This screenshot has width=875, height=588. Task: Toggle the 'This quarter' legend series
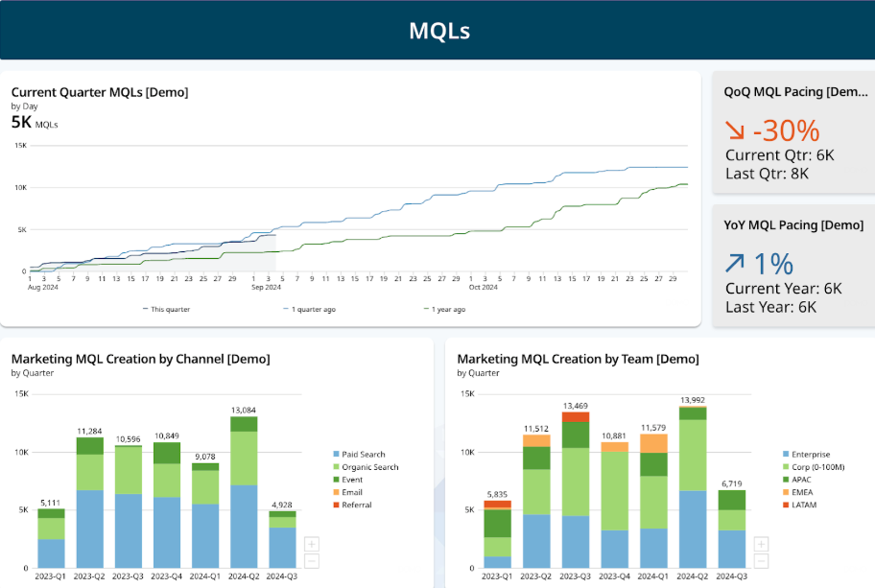click(x=166, y=309)
